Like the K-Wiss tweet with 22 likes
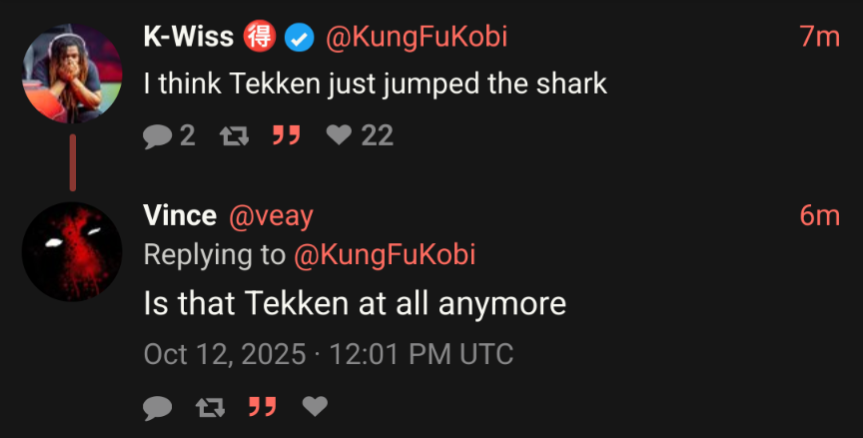The image size is (863, 438). [338, 135]
